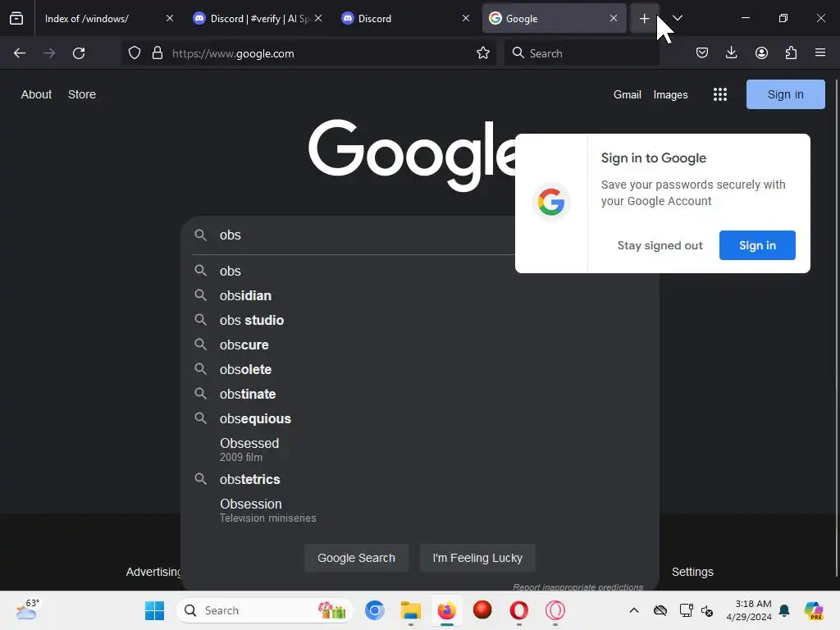
Task: Open the Opera browser taskbar icon
Action: click(x=518, y=610)
